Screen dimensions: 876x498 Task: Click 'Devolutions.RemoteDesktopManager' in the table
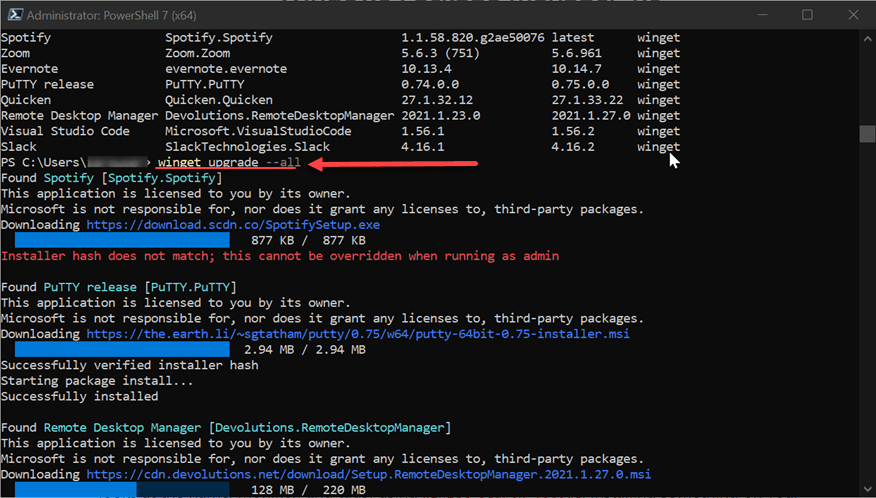[x=279, y=116]
